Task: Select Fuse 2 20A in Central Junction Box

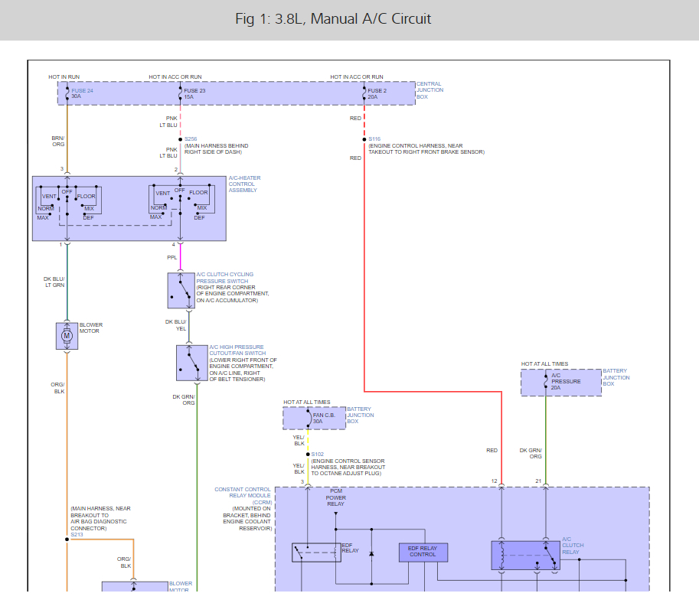Action: (x=366, y=94)
